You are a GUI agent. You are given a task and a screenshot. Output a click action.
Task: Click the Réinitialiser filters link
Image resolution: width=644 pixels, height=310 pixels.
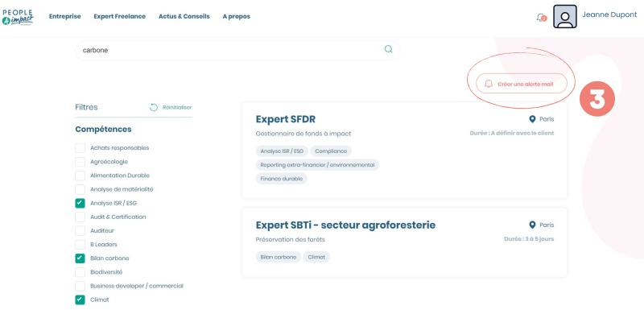(x=177, y=107)
